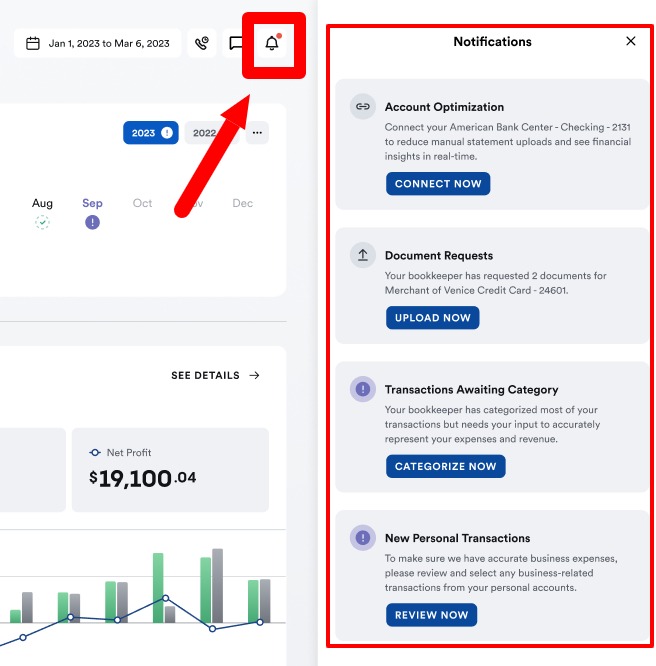This screenshot has height=666, width=656.
Task: Click the CATEGORIZE NOW button
Action: tap(446, 466)
